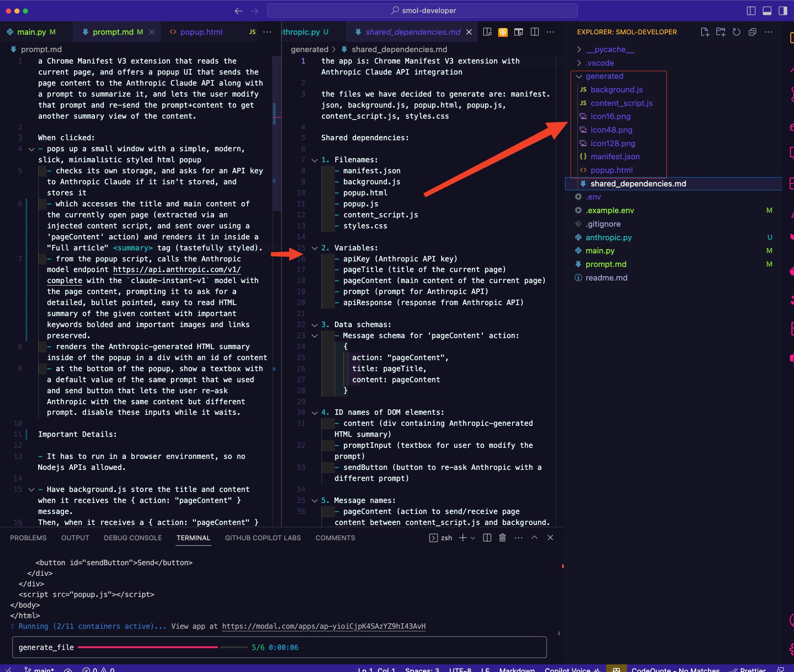Viewport: 794px width, 672px height.
Task: Collapse all folders in Explorer
Action: click(752, 32)
